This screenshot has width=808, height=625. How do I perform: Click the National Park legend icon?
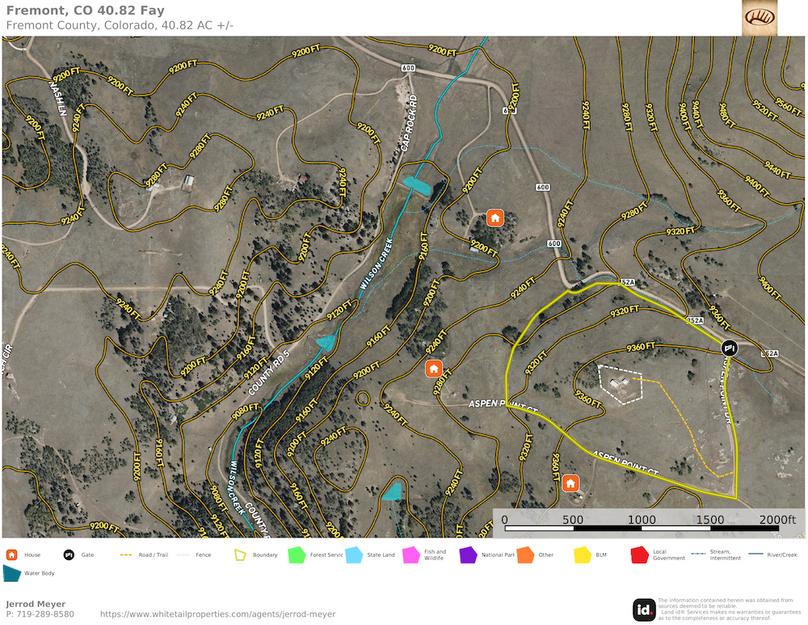[x=470, y=555]
